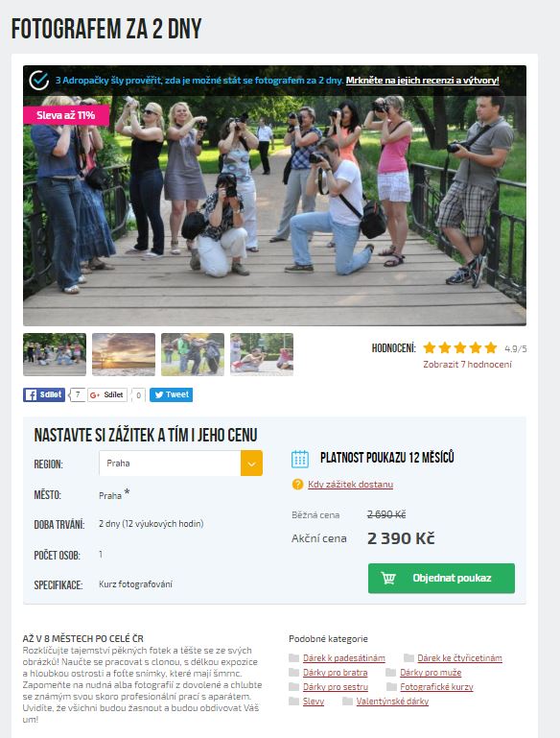The width and height of the screenshot is (560, 738).
Task: Click the folder icon beside Slevy
Action: click(293, 702)
